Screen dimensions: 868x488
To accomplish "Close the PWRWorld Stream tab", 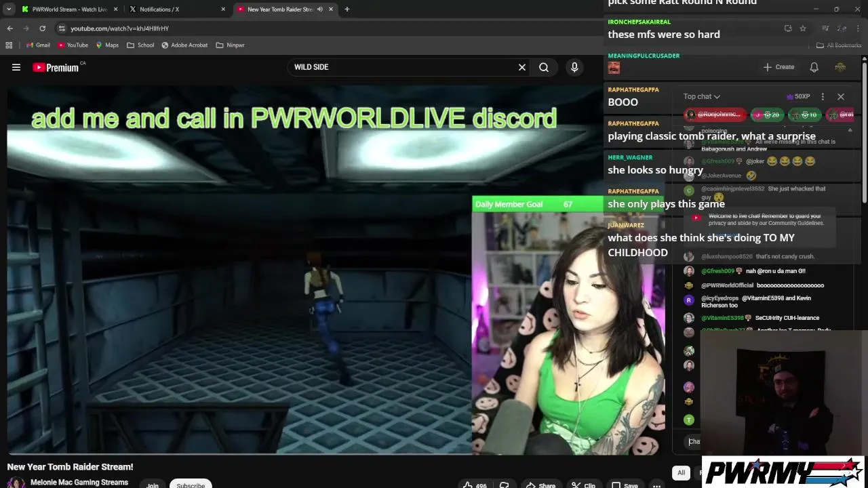I will pos(116,9).
